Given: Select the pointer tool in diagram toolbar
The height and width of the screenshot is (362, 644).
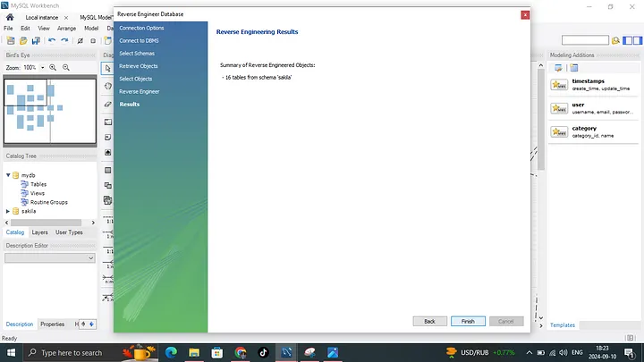Looking at the screenshot, I should tap(107, 69).
